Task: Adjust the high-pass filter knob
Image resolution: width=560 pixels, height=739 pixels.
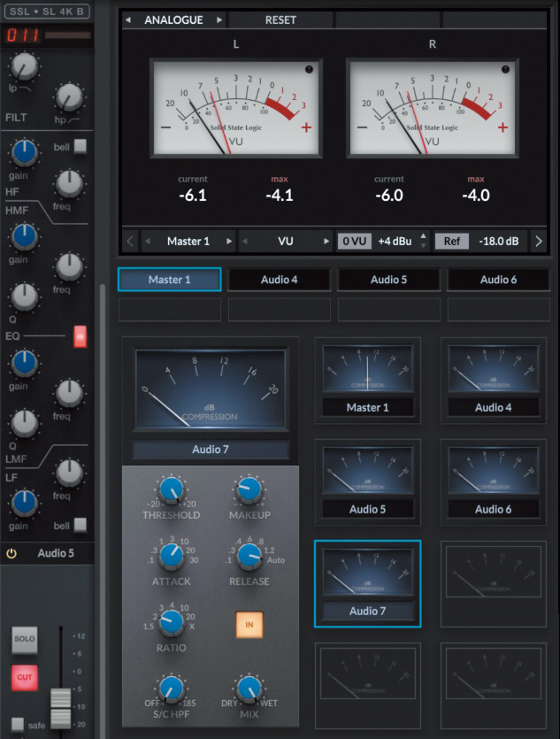Action: coord(69,97)
